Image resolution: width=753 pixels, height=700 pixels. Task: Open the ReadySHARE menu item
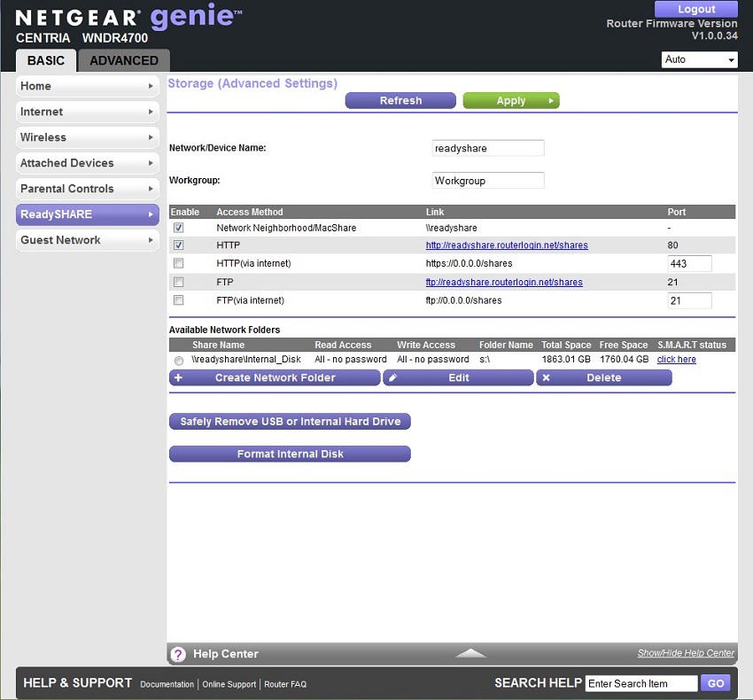point(88,214)
